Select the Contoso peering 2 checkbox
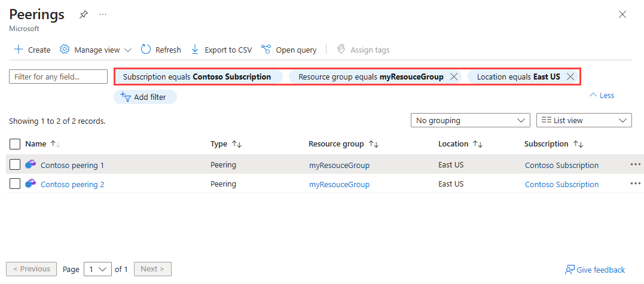This screenshot has height=284, width=644. (x=16, y=184)
